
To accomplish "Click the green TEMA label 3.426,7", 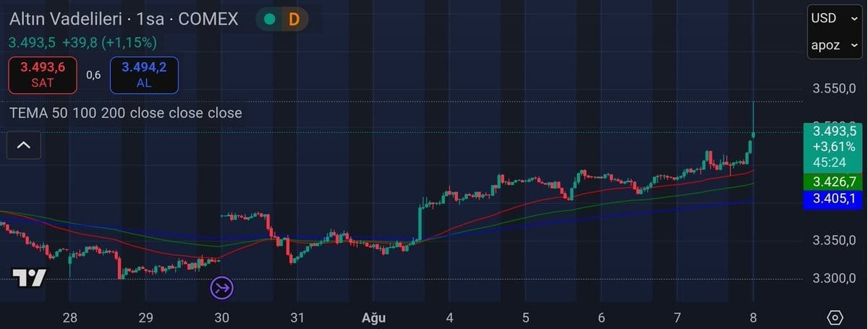I will [834, 181].
